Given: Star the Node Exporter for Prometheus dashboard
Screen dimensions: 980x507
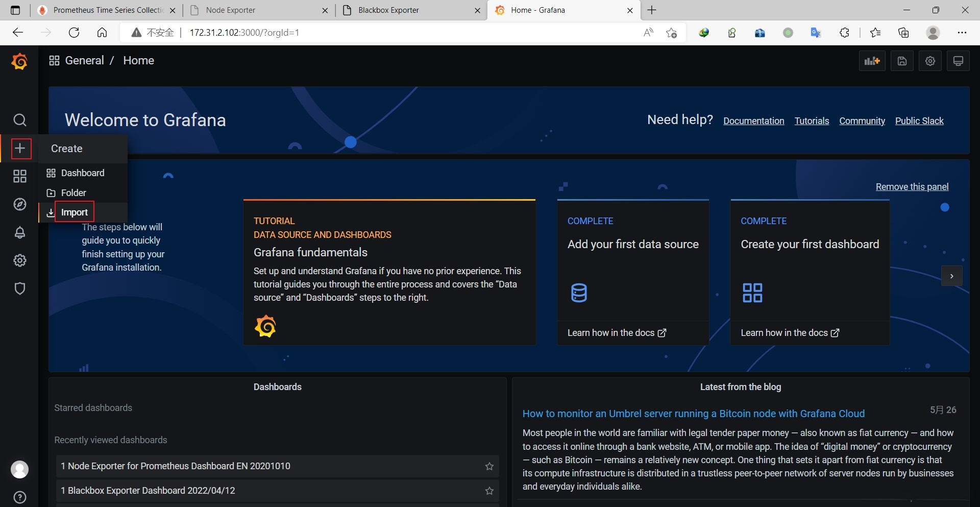Looking at the screenshot, I should 489,466.
